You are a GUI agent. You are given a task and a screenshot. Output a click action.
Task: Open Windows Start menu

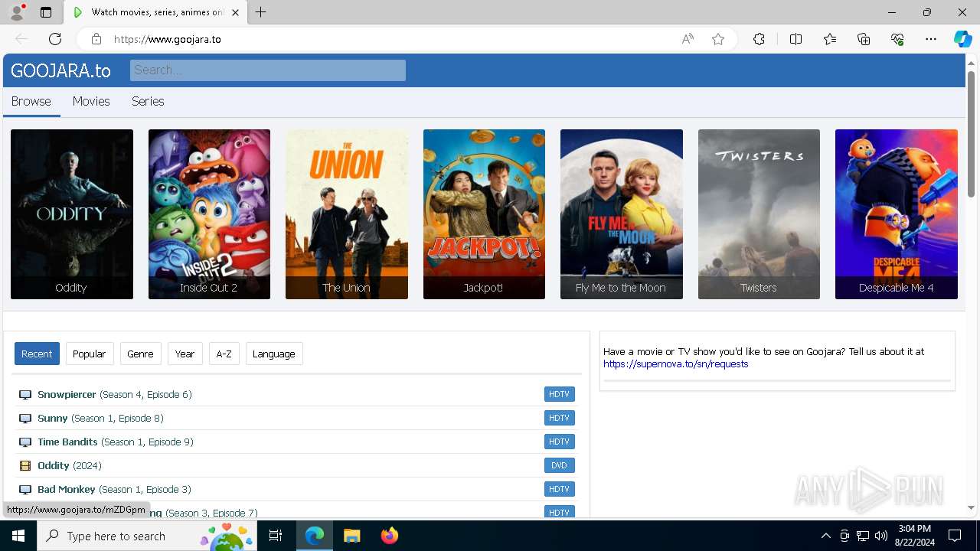pyautogui.click(x=18, y=536)
